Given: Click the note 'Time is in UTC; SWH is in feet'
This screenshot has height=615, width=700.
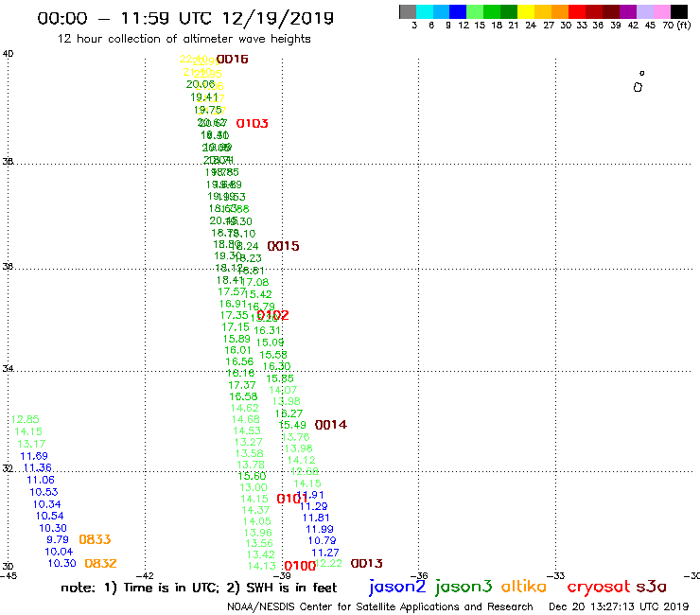Looking at the screenshot, I should point(199,588).
